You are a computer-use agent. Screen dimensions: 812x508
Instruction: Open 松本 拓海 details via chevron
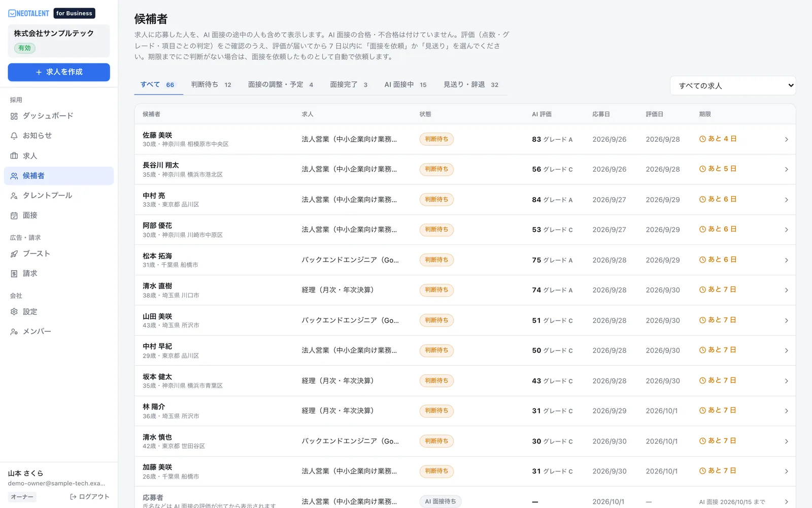click(x=786, y=260)
